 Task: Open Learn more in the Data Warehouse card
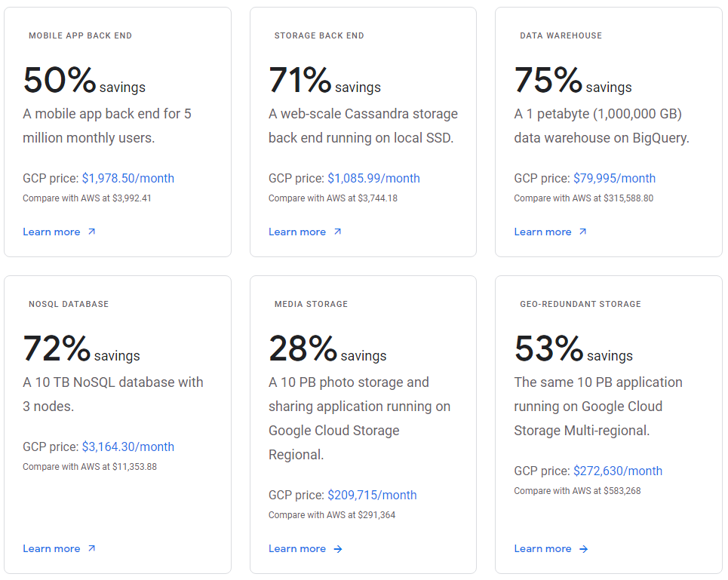pyautogui.click(x=542, y=232)
